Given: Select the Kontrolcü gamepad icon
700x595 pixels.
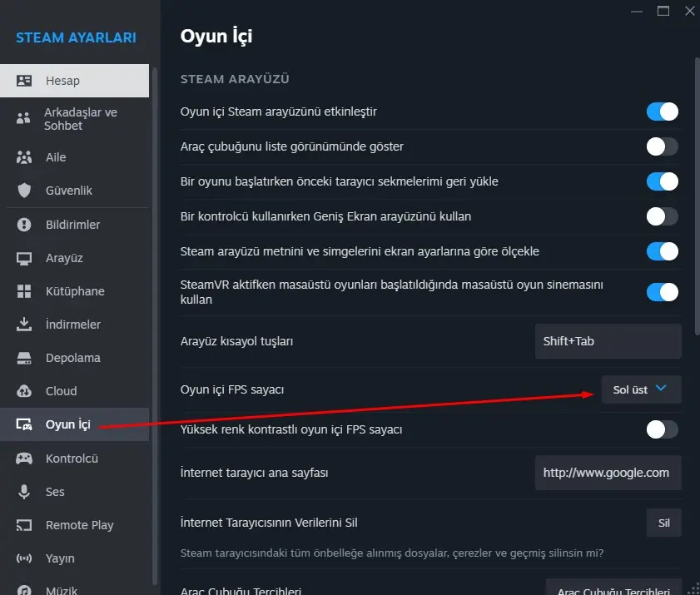Looking at the screenshot, I should 24,459.
